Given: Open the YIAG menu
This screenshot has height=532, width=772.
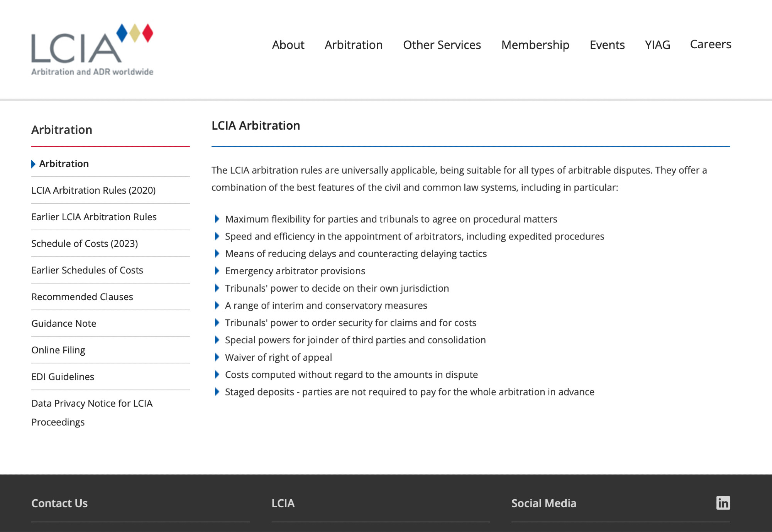Looking at the screenshot, I should (x=657, y=45).
